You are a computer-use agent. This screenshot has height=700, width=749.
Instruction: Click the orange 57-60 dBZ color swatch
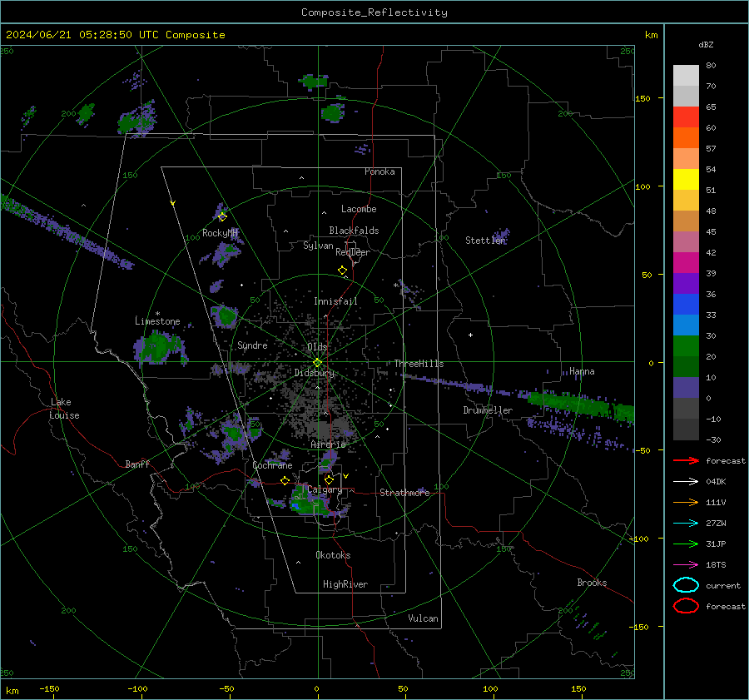(x=686, y=138)
